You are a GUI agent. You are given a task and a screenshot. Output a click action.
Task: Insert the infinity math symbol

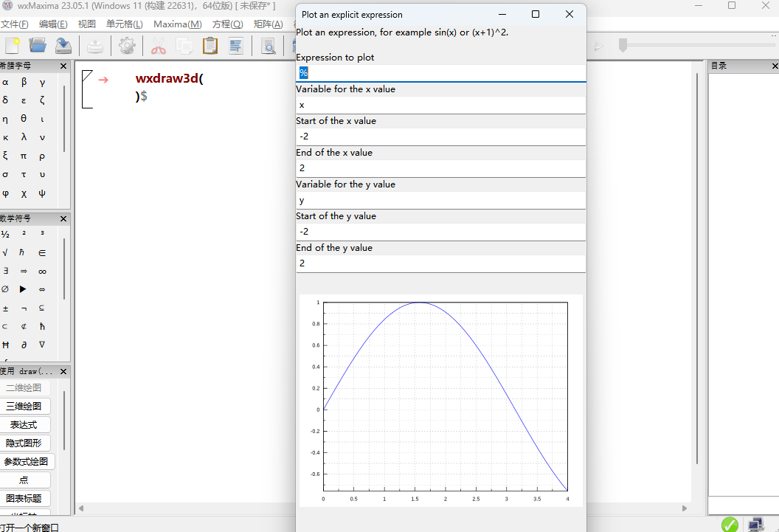point(42,271)
